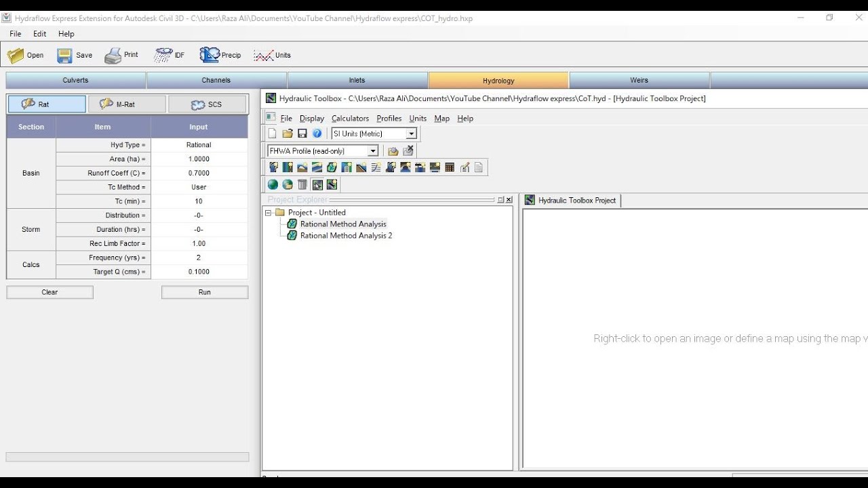Open the Map menu
This screenshot has height=488, width=868.
point(441,119)
